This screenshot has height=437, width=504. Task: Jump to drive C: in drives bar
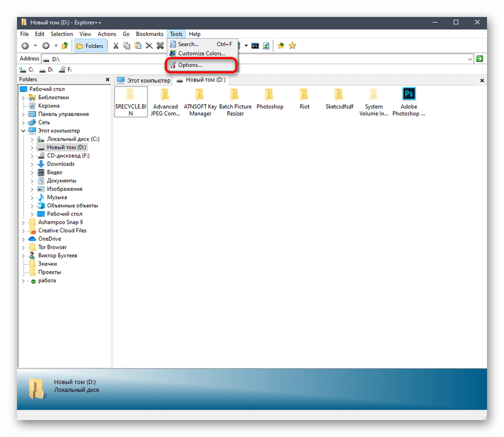(27, 69)
